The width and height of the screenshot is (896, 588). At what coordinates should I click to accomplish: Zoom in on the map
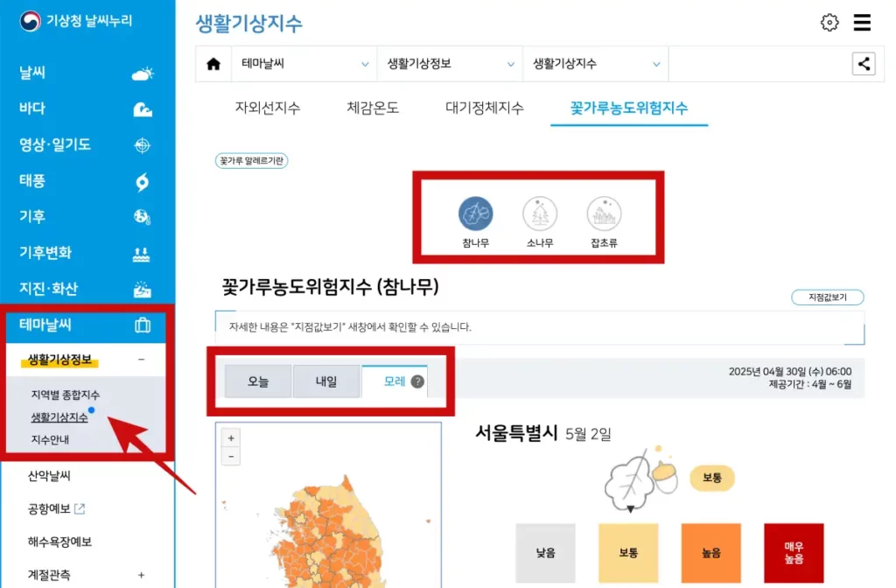(x=231, y=437)
